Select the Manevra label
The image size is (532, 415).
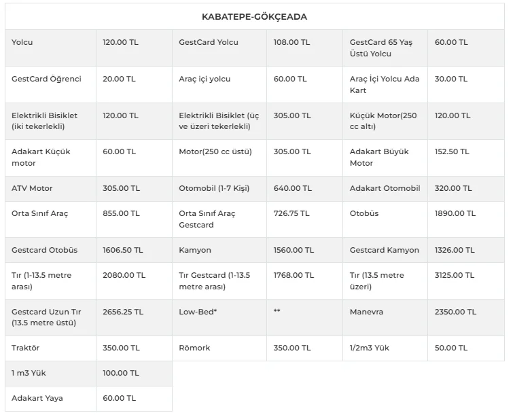click(x=366, y=312)
